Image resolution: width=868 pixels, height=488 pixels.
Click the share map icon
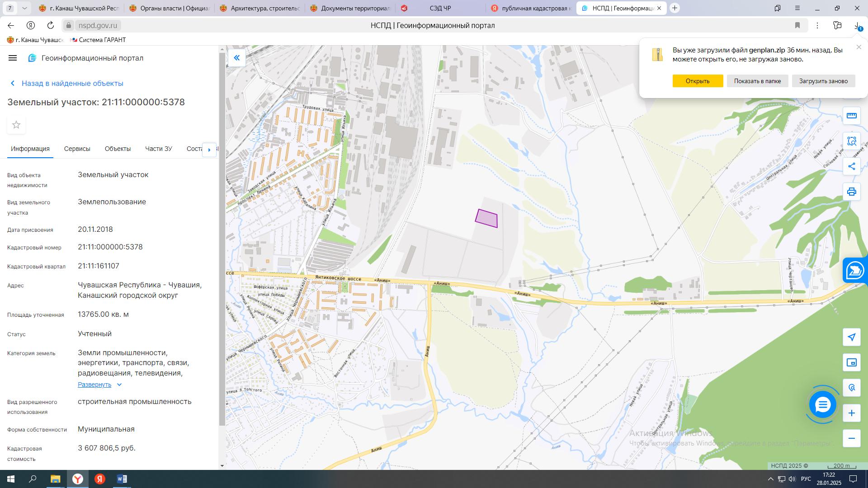coord(852,166)
